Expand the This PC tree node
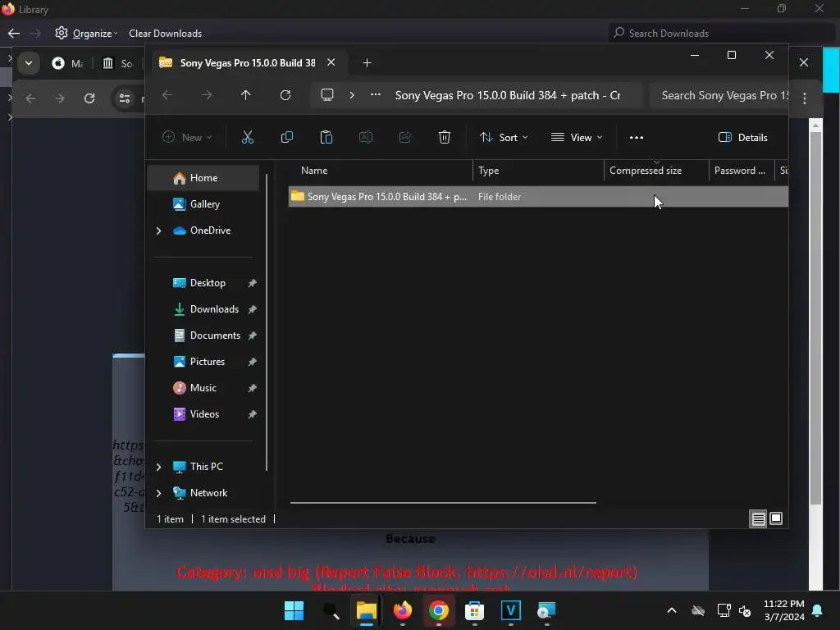The height and width of the screenshot is (630, 840). pyautogui.click(x=158, y=467)
